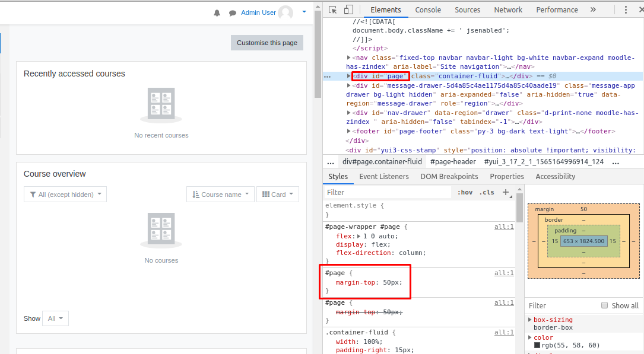
Task: Open the user menu dropdown arrow
Action: click(x=304, y=12)
